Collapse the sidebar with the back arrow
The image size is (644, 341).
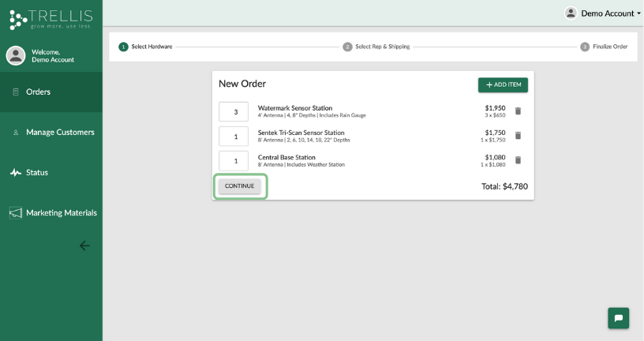tap(84, 245)
